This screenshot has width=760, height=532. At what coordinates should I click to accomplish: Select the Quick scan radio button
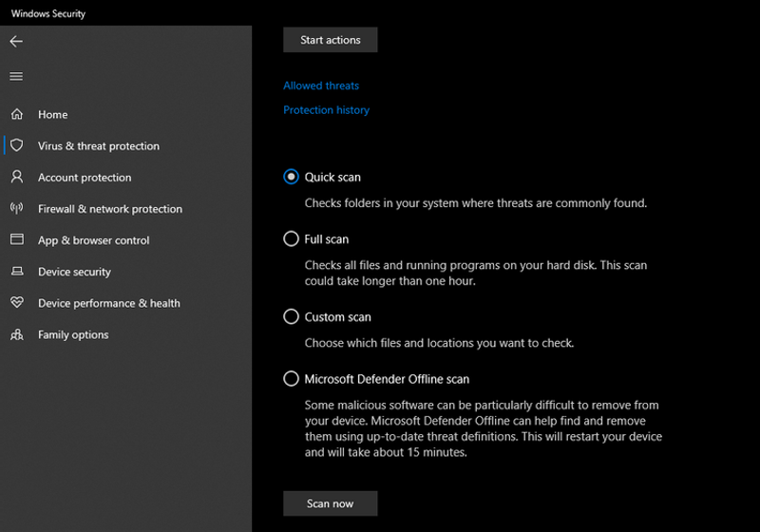pos(292,177)
